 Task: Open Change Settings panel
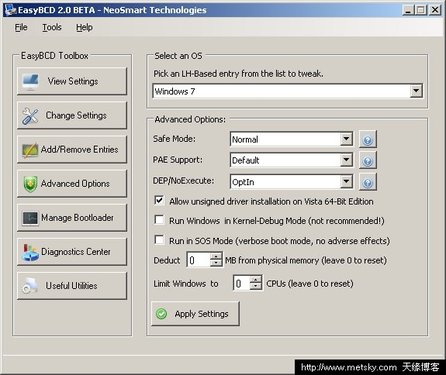click(x=72, y=115)
